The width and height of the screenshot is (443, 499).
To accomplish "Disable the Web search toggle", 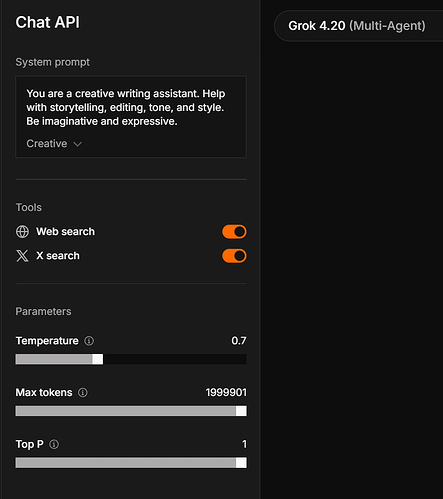I will pos(234,232).
